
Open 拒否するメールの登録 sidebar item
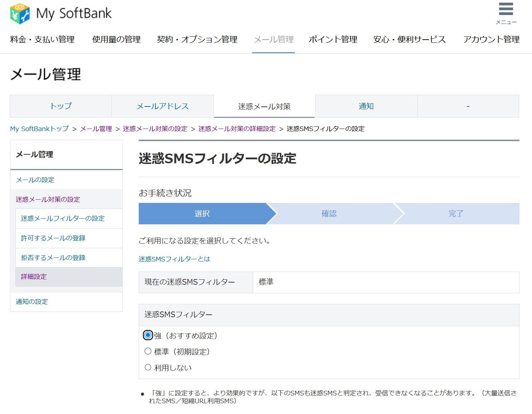tap(53, 258)
